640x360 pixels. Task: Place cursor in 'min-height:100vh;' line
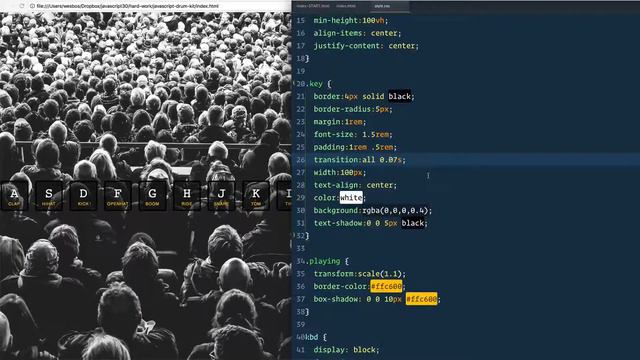(351, 20)
